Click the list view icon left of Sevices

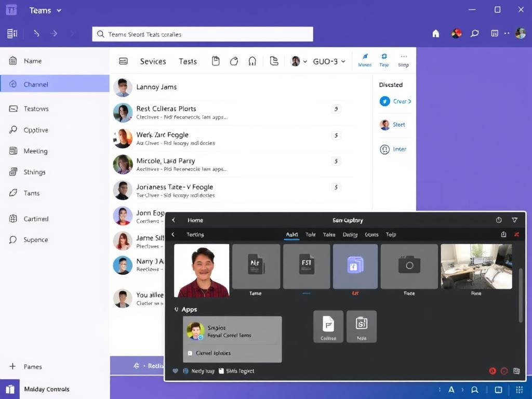[x=123, y=61]
